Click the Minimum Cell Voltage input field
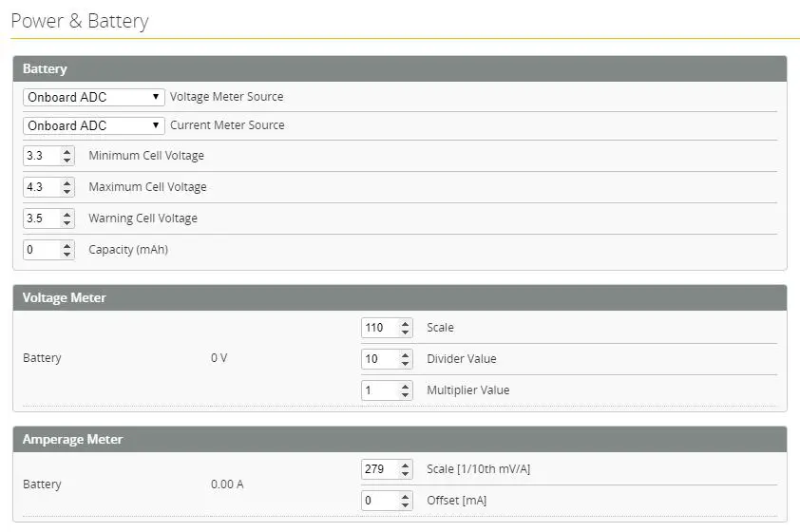Image resolution: width=800 pixels, height=532 pixels. click(x=41, y=156)
